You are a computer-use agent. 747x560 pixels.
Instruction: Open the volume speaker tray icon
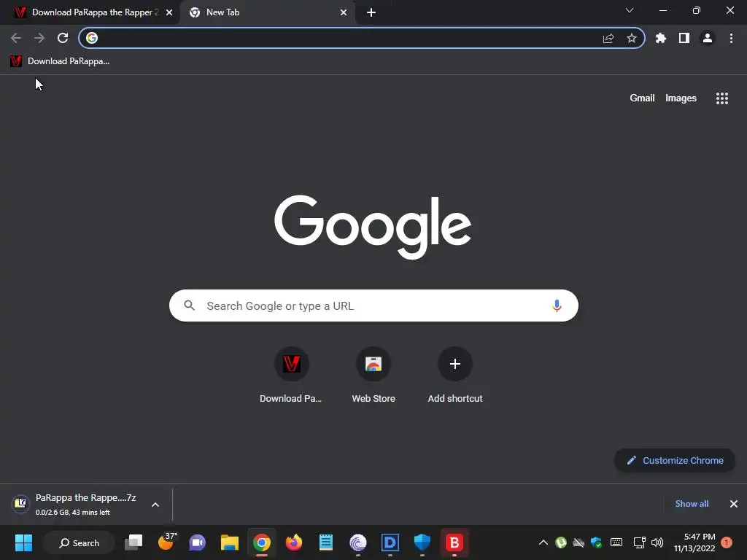pyautogui.click(x=657, y=542)
